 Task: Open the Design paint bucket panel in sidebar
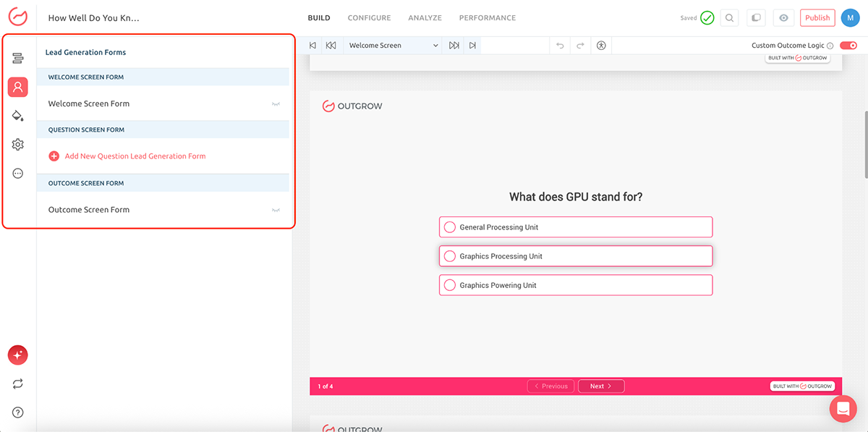tap(17, 116)
